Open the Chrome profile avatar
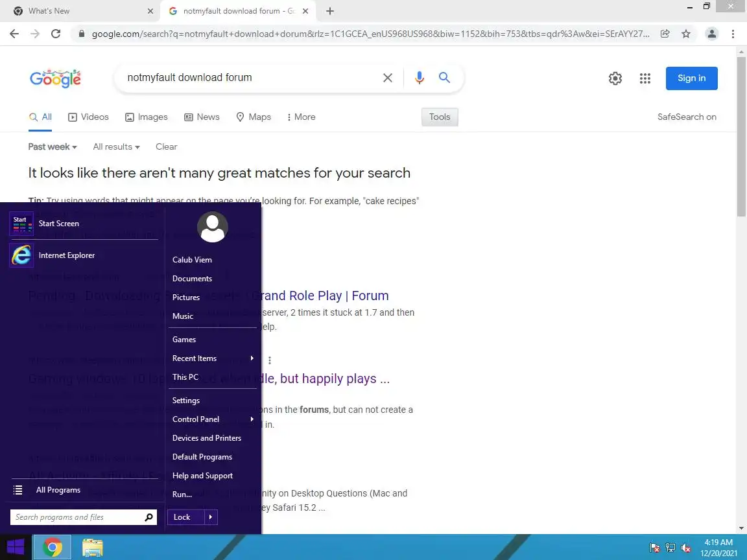747x560 pixels. [712, 34]
